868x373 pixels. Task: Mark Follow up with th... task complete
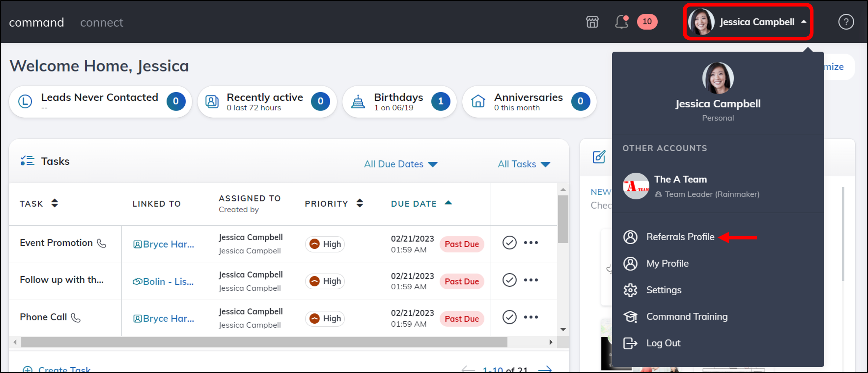pyautogui.click(x=509, y=280)
